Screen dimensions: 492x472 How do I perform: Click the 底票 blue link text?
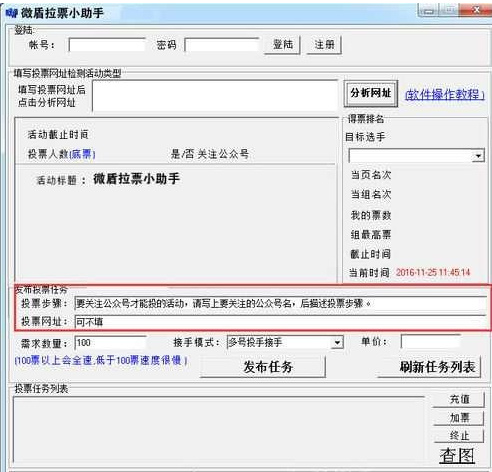click(x=82, y=154)
